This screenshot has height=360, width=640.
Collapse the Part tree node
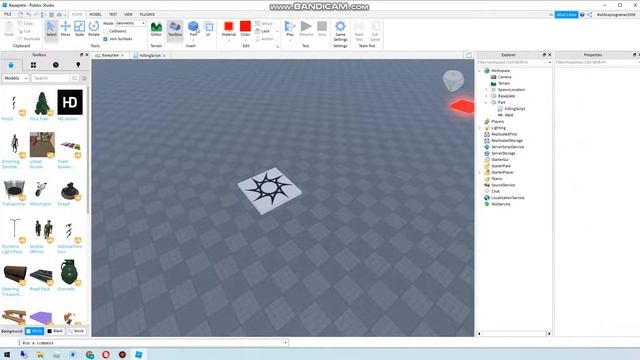(486, 102)
